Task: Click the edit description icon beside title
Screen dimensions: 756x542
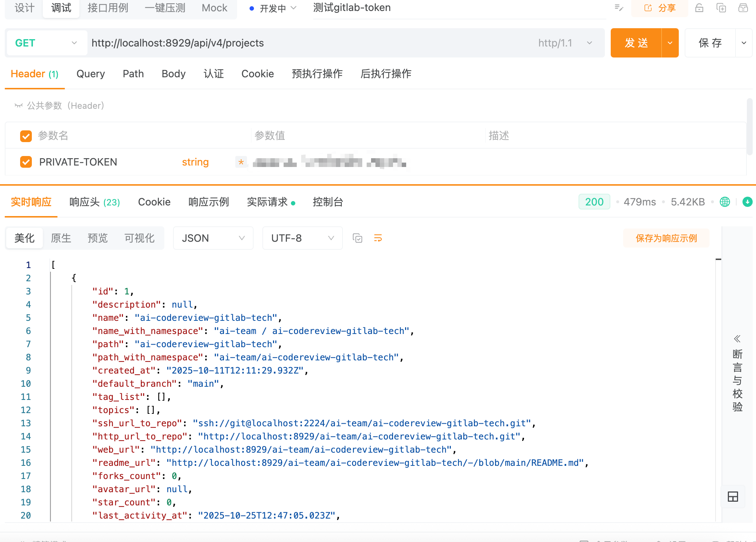Action: [619, 8]
